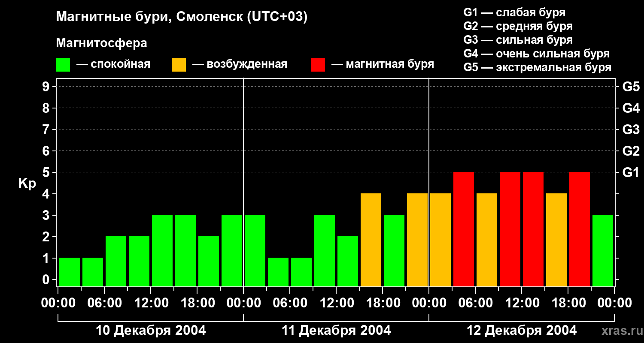Click the 12:00 tick label for 10 December
644x343 pixels.
[x=151, y=303]
